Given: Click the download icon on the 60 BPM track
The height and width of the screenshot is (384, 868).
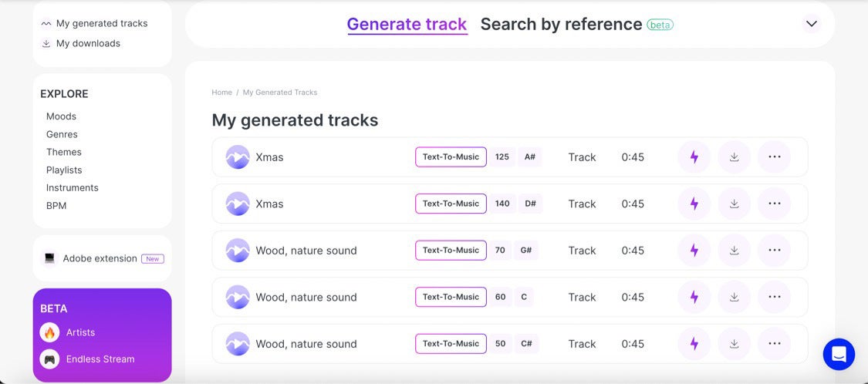Looking at the screenshot, I should 734,298.
